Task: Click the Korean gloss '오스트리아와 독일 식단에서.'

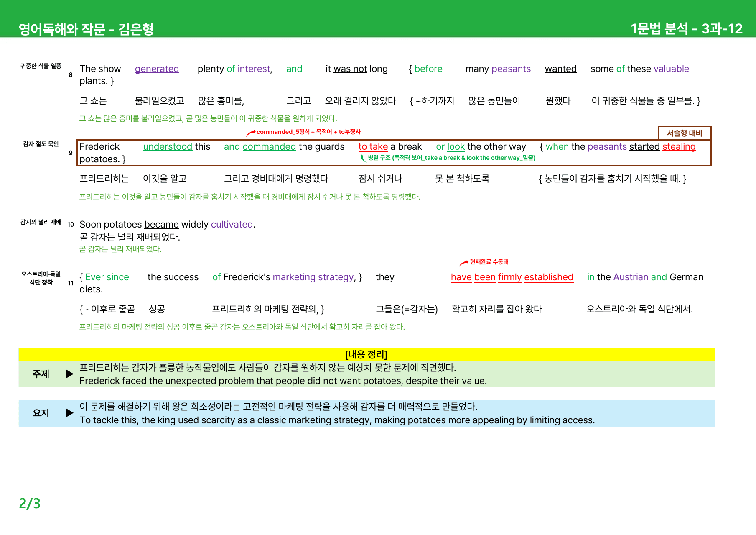Action: [639, 309]
